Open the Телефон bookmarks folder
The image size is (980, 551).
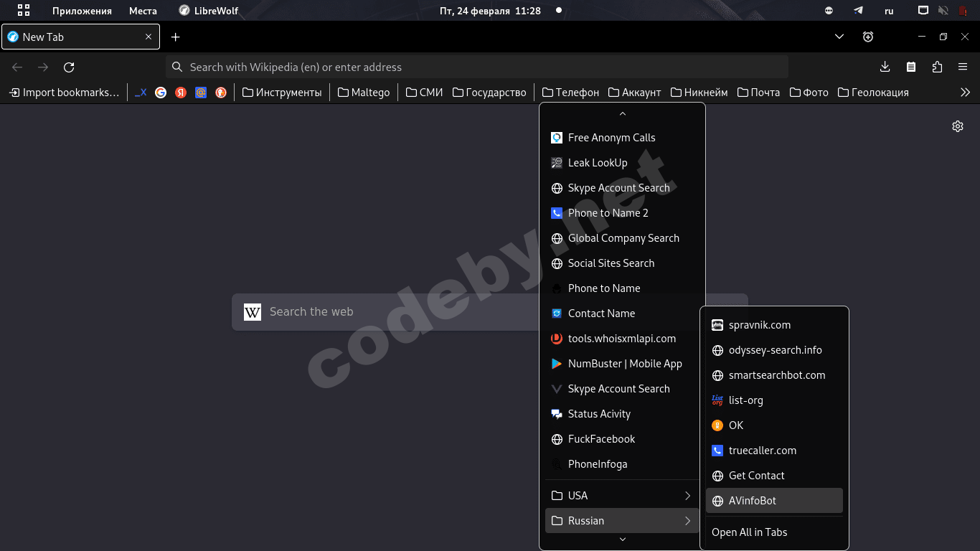[571, 93]
